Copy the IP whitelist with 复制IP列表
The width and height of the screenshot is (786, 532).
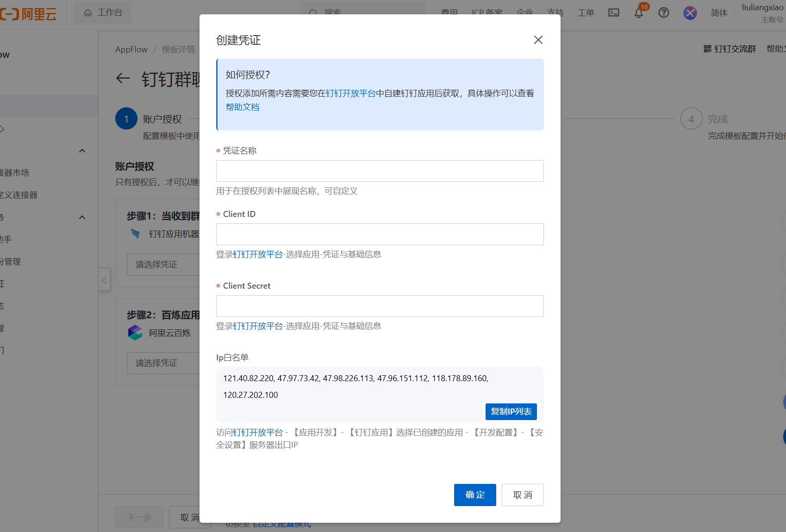tap(511, 411)
